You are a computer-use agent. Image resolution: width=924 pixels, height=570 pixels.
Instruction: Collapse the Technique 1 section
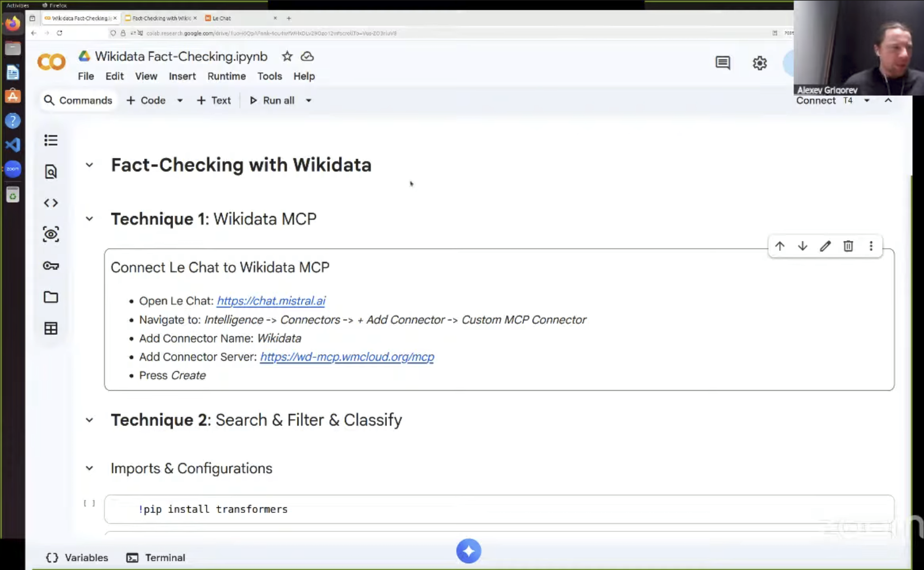[89, 219]
